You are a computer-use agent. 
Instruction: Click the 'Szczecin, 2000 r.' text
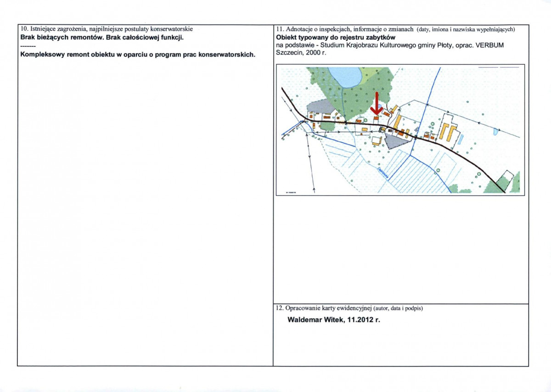(x=301, y=53)
